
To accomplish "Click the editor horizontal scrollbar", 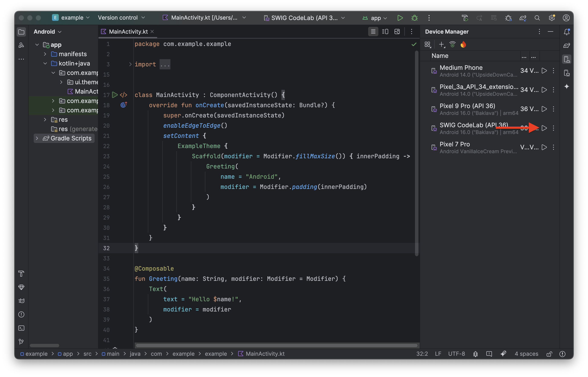I will [x=276, y=346].
